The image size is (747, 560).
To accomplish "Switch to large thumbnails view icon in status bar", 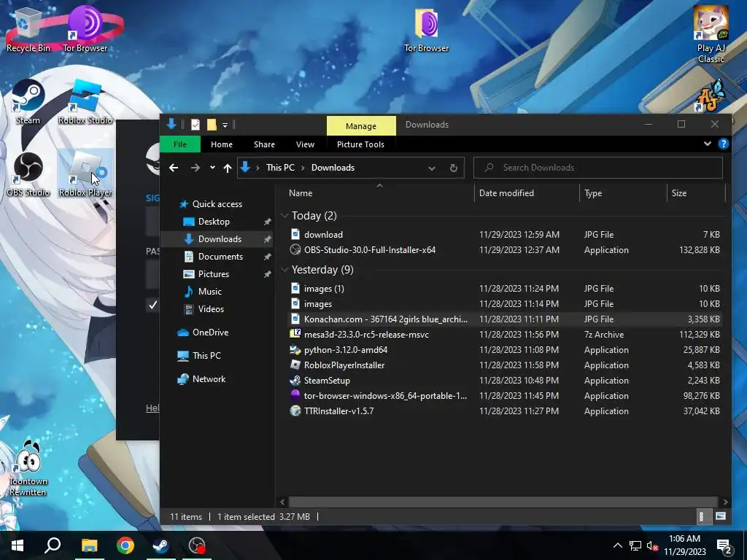I will pyautogui.click(x=721, y=516).
